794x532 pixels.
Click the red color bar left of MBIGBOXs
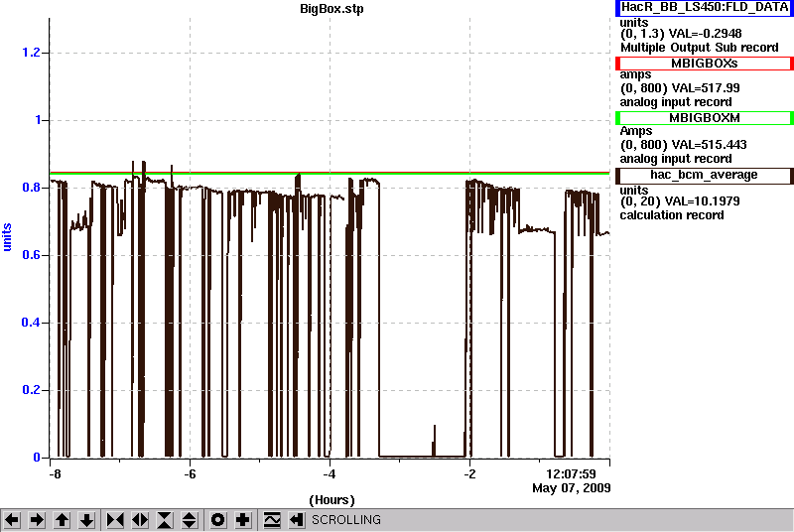click(x=617, y=64)
